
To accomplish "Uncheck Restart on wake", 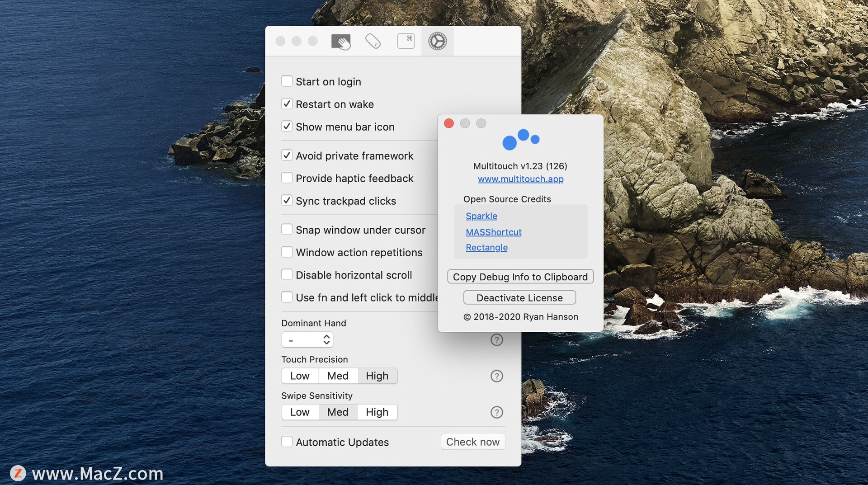I will pos(287,104).
